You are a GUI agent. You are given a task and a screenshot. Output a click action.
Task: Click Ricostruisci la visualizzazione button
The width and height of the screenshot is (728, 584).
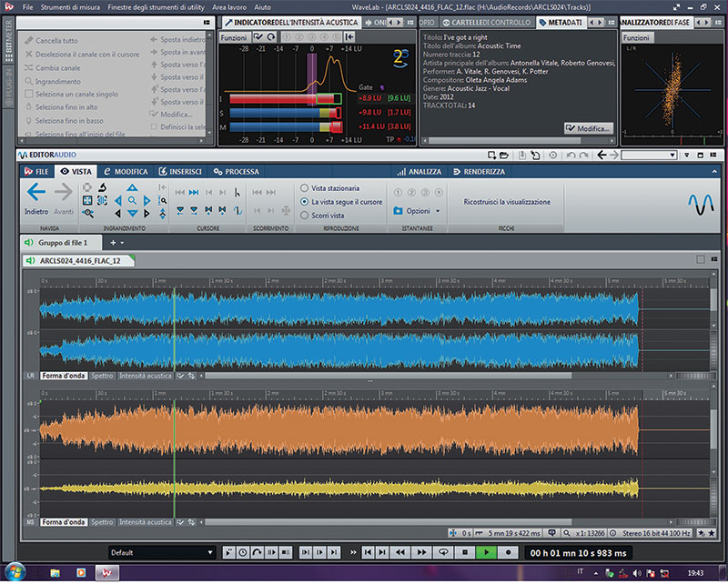click(x=506, y=202)
